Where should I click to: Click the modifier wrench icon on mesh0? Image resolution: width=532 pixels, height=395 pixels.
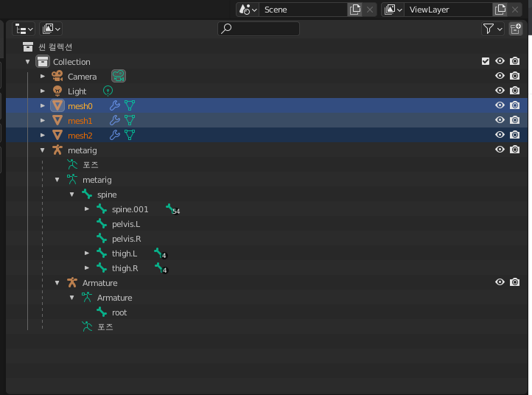[115, 105]
